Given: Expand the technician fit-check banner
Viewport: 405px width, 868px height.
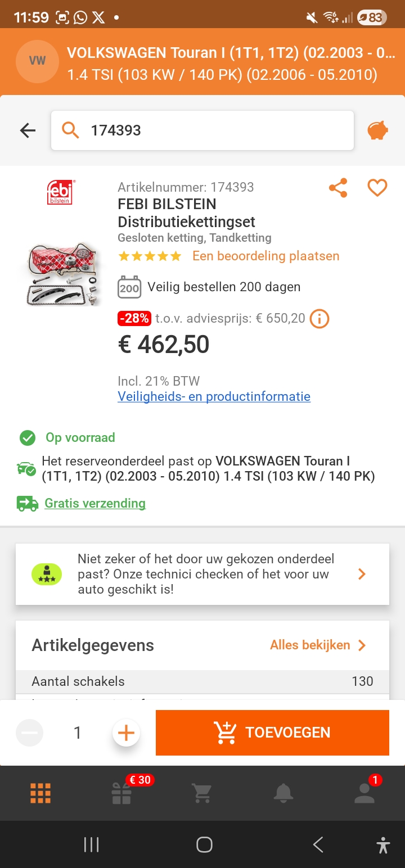Looking at the screenshot, I should coord(202,574).
